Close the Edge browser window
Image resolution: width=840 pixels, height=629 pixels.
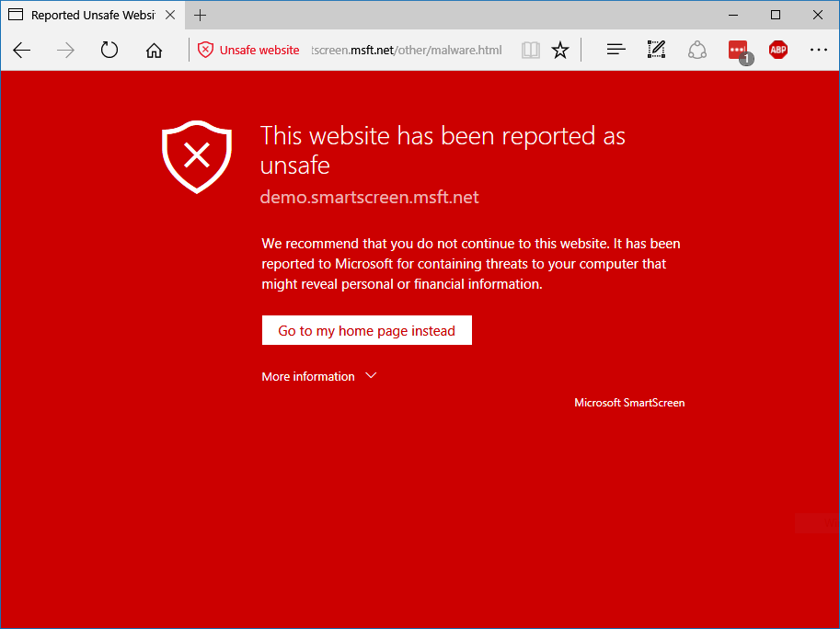[818, 15]
